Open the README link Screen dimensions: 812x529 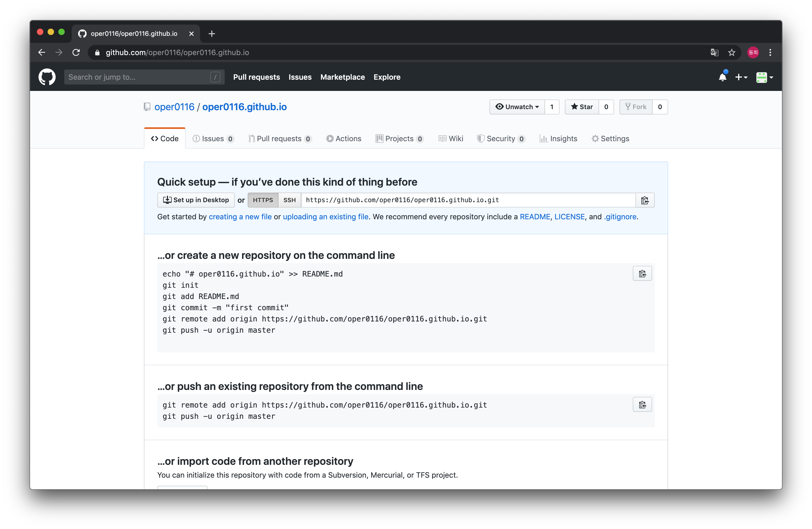(535, 217)
